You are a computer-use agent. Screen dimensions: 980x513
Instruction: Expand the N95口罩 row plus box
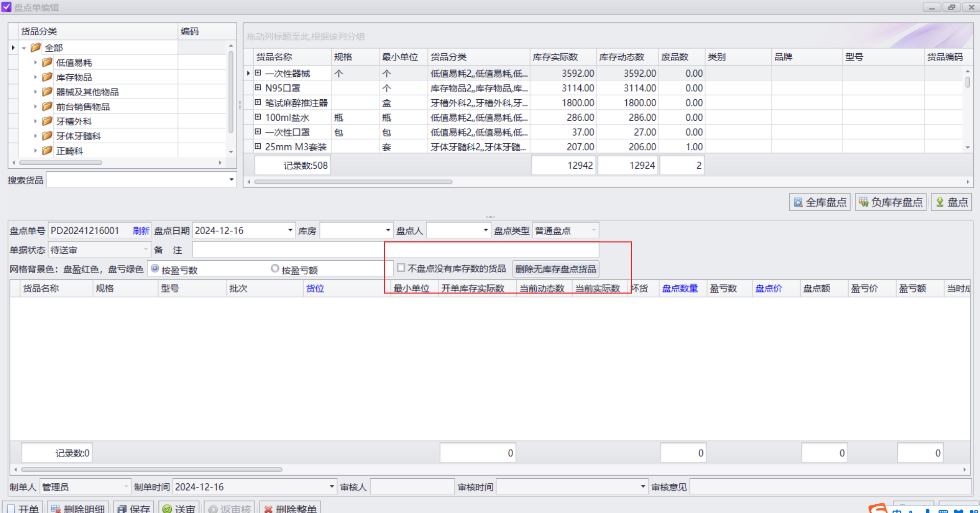[x=258, y=88]
